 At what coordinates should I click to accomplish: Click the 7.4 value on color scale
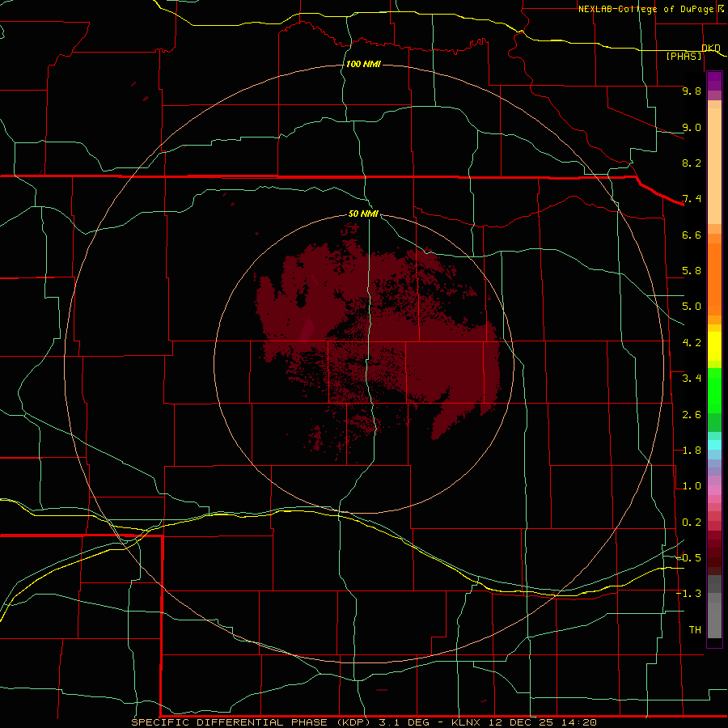692,199
